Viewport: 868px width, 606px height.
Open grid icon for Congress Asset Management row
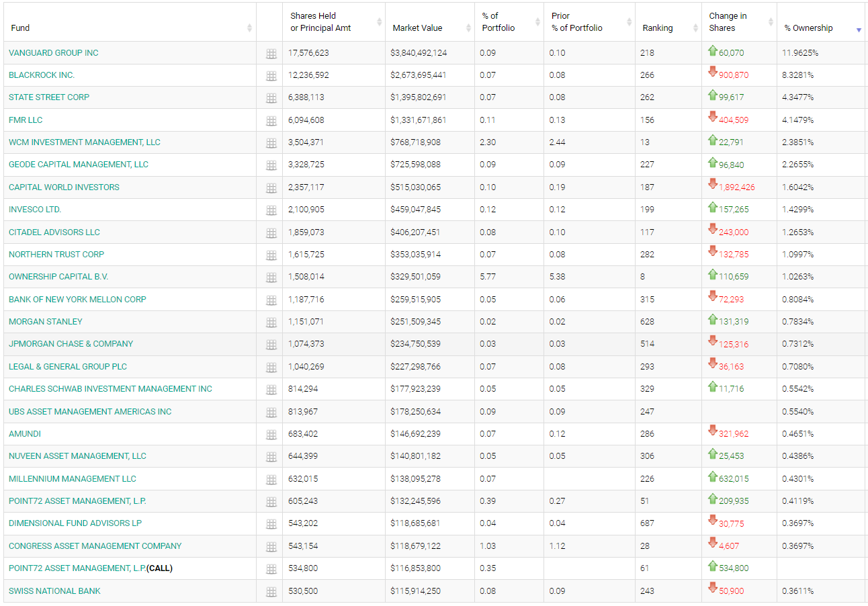(x=271, y=547)
